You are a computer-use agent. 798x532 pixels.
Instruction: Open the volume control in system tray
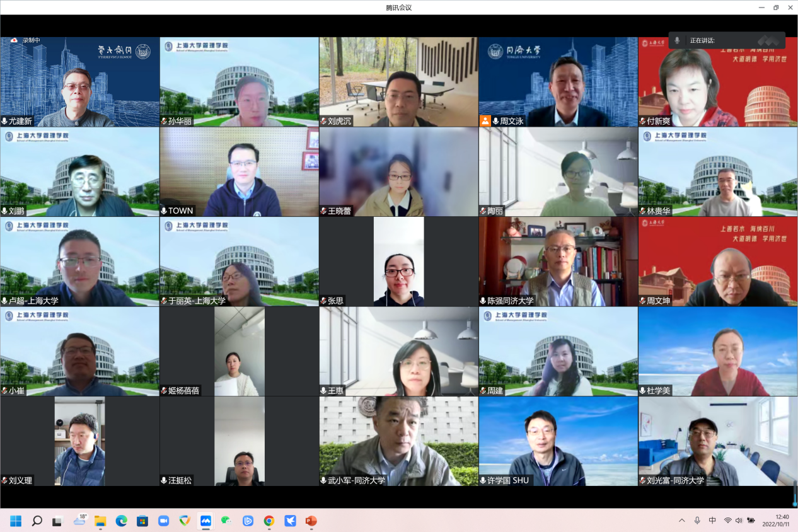pos(739,521)
